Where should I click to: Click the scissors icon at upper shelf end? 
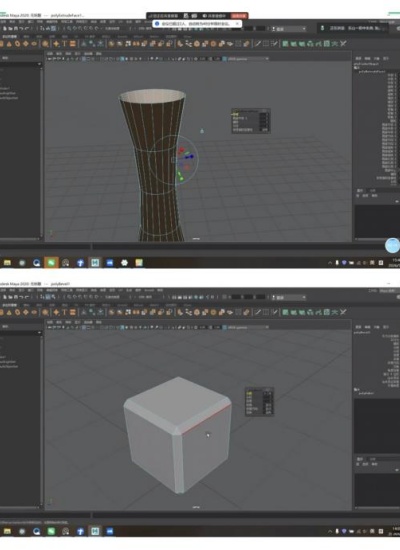[x=343, y=44]
